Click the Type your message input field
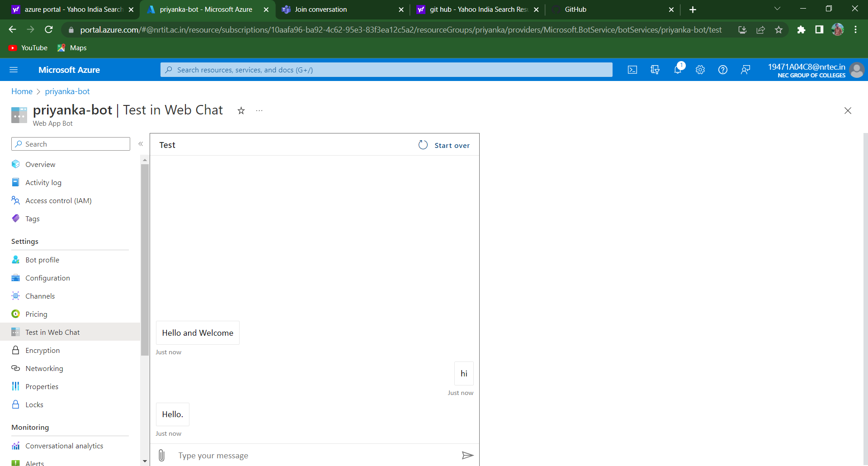 (271, 455)
